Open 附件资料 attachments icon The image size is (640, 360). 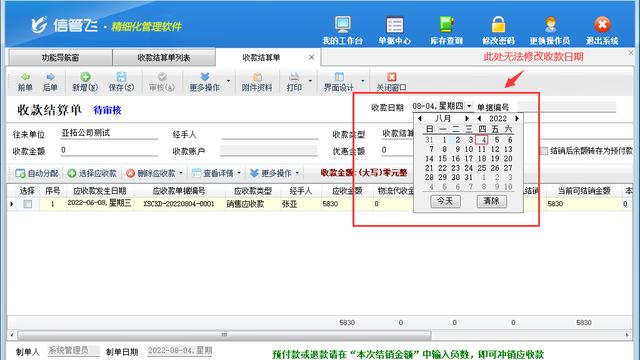pos(257,77)
